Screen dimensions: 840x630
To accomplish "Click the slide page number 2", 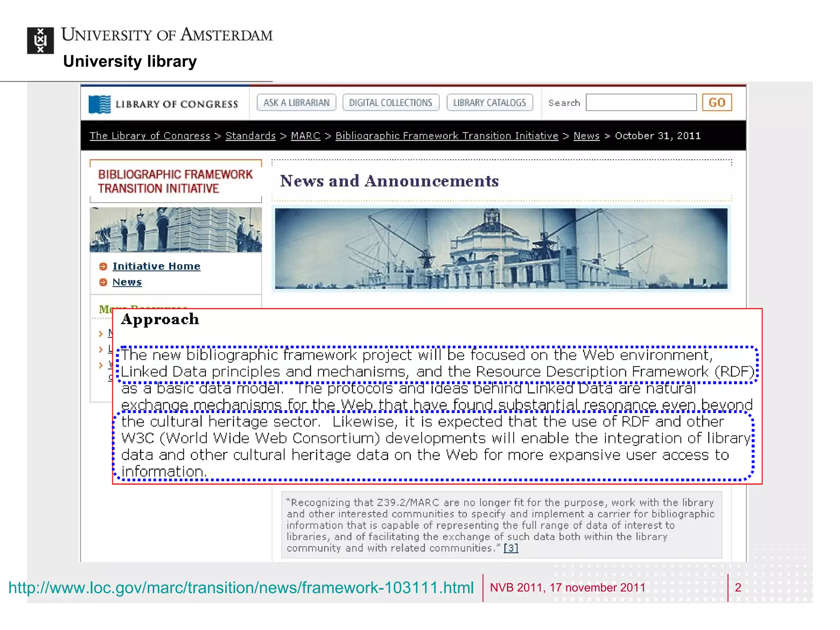I will pyautogui.click(x=738, y=587).
